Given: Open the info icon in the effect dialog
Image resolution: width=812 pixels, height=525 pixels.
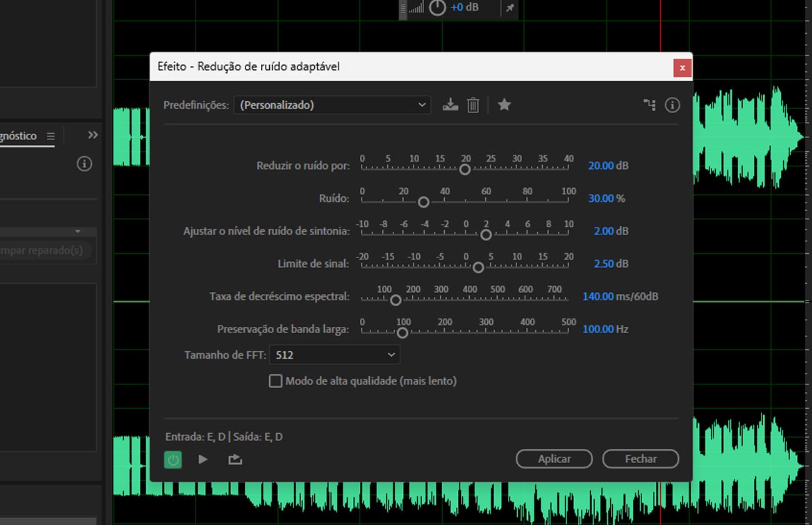Looking at the screenshot, I should tap(672, 105).
